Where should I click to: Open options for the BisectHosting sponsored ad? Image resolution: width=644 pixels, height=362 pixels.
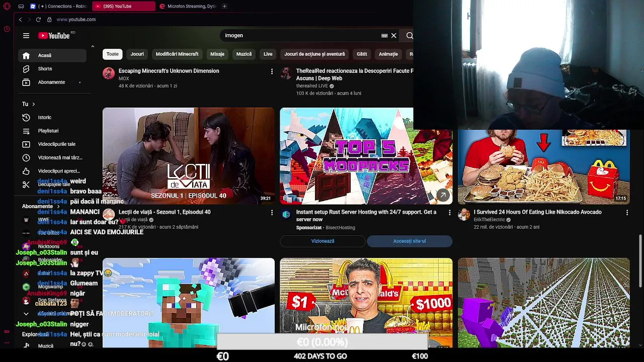point(449,213)
